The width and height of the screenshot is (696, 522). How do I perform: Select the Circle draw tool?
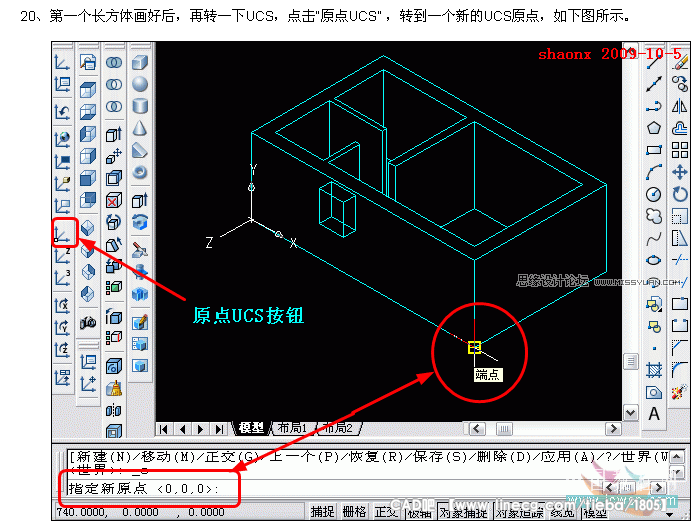[x=654, y=194]
